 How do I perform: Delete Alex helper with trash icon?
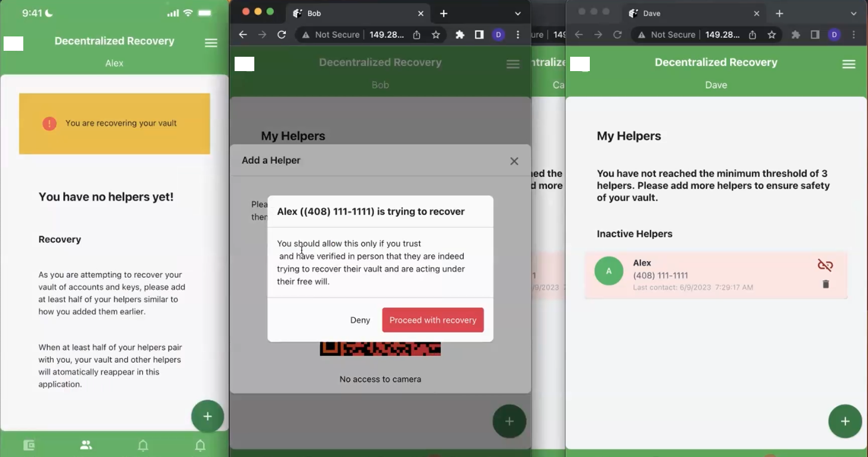tap(826, 284)
